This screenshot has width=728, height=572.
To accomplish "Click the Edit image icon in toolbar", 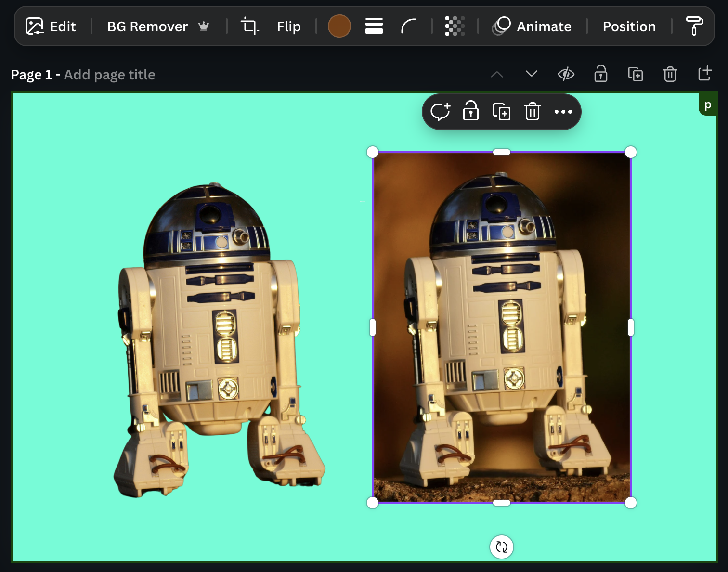I will [34, 26].
